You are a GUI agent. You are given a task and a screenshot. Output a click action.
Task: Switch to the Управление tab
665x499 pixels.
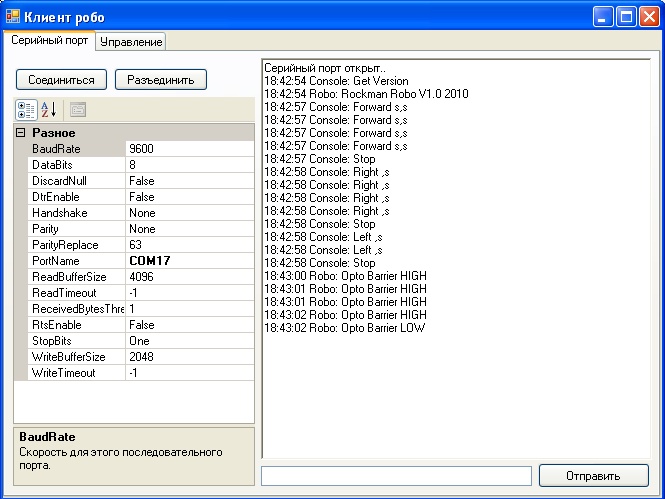(131, 41)
